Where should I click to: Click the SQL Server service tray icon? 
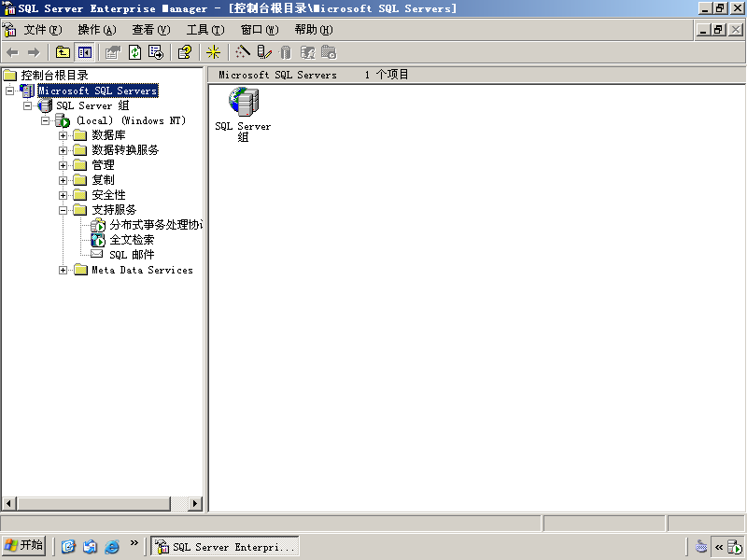pos(735,547)
